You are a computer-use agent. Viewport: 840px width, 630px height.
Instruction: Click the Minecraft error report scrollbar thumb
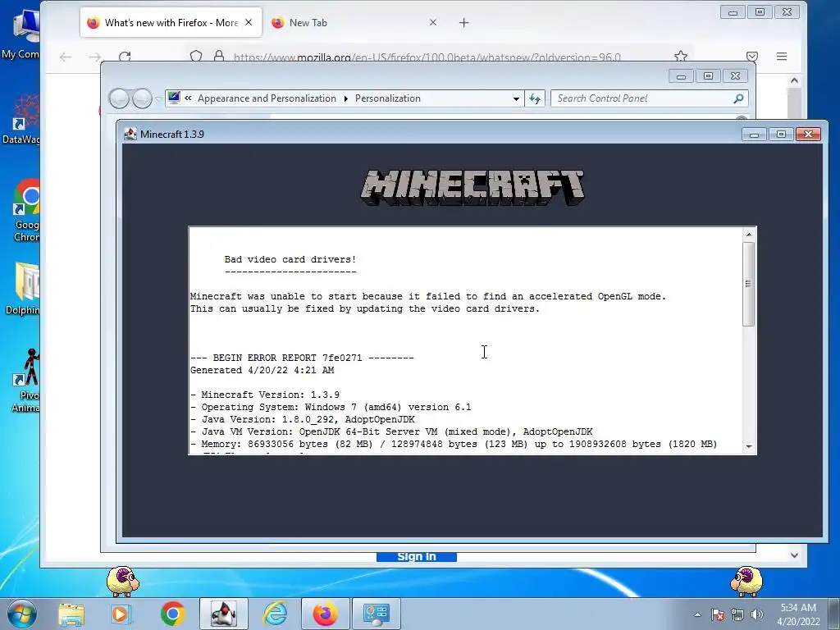tap(749, 283)
